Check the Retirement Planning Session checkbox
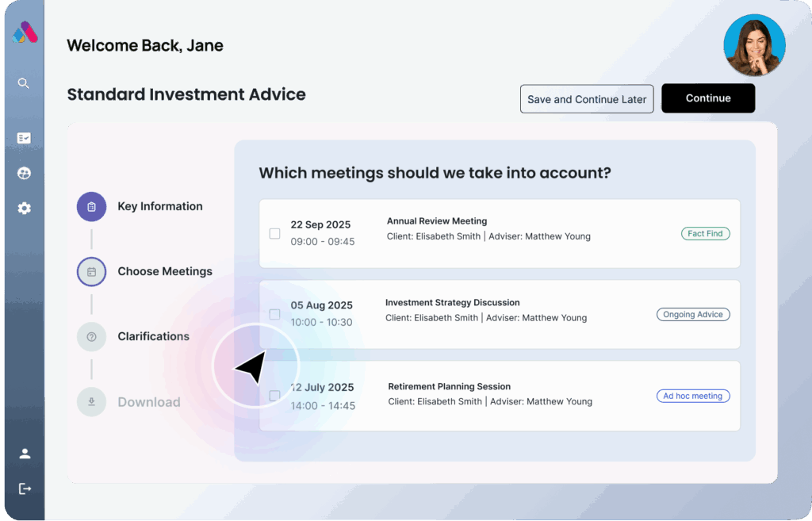The height and width of the screenshot is (521, 812). 274,396
